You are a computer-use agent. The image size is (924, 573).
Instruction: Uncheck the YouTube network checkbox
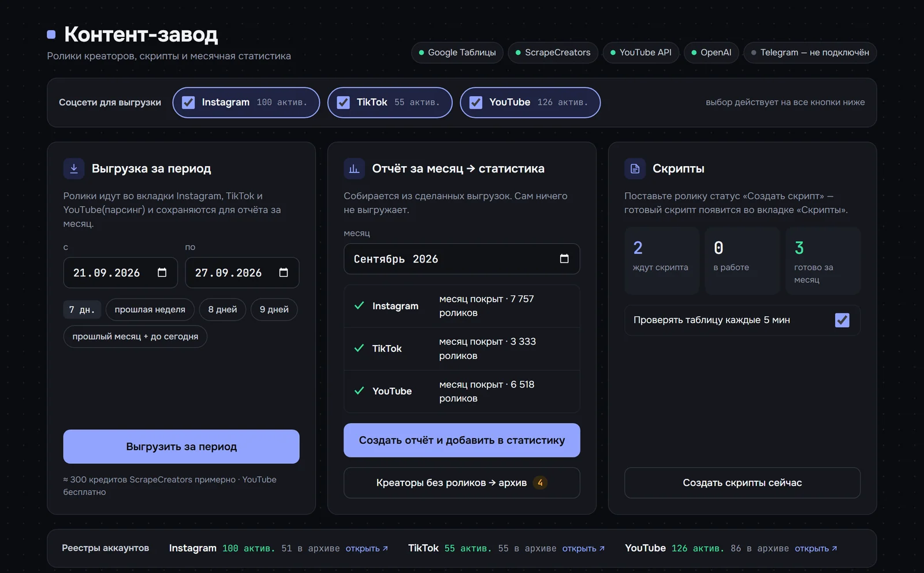coord(476,102)
